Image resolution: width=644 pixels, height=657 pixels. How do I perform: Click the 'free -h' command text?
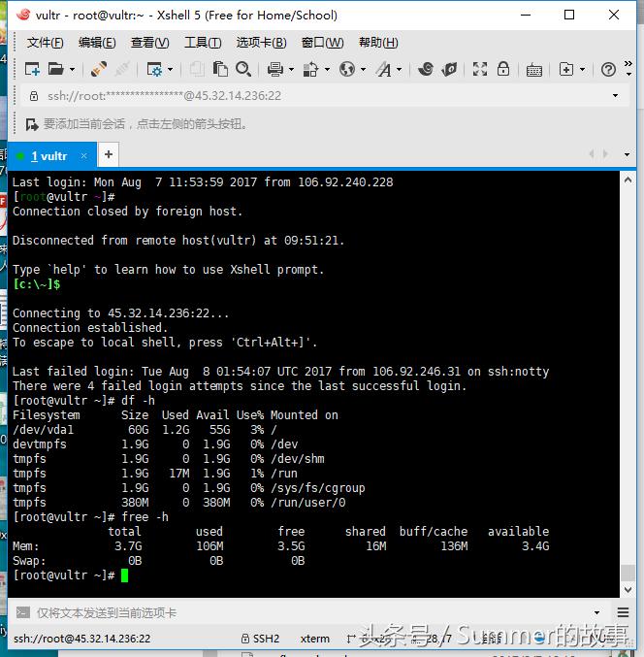tap(145, 517)
